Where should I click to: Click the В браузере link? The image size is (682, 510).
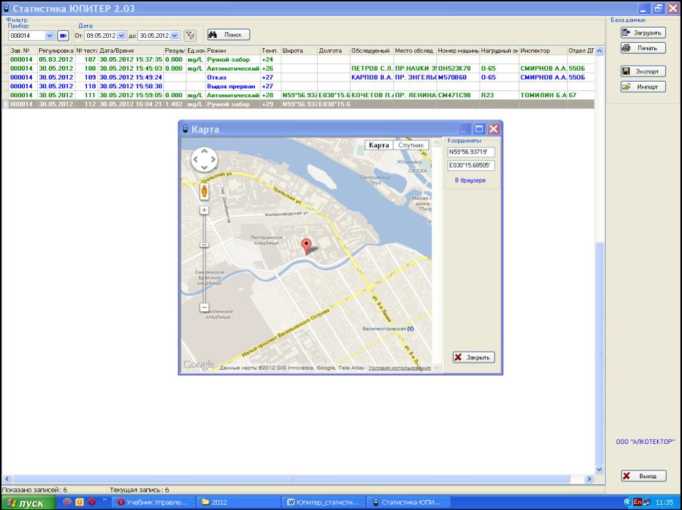coord(470,180)
